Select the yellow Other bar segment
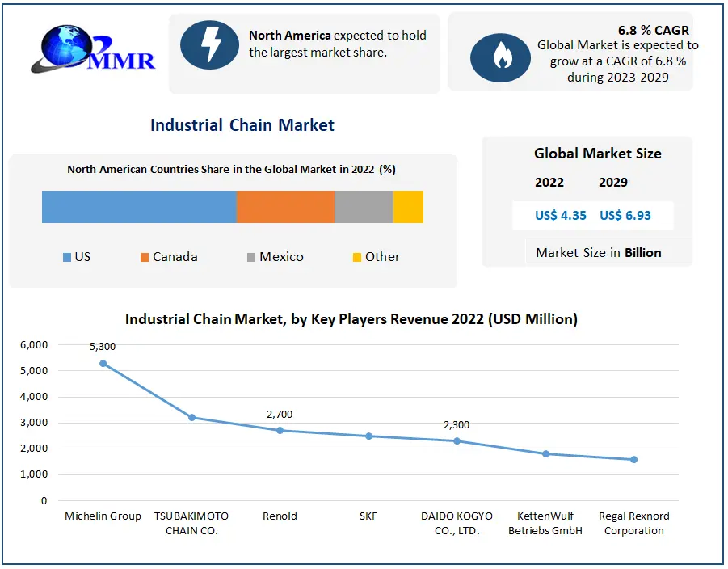Viewport: 728px width, 569px height. click(x=408, y=207)
